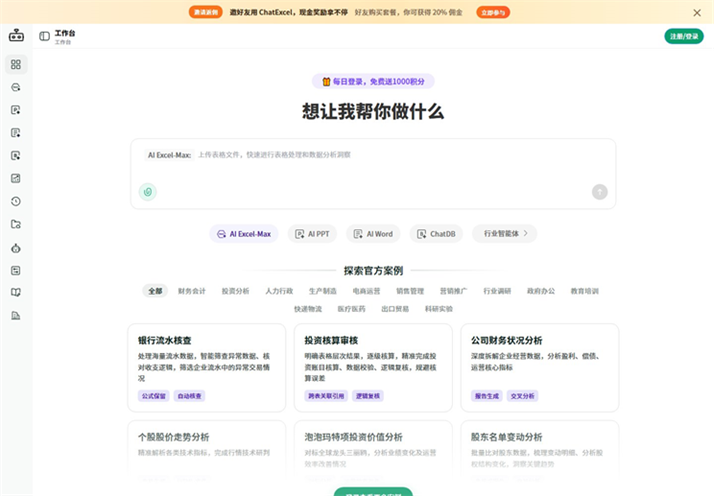This screenshot has height=496, width=714.
Task: Open the file folder icon in sidebar
Action: coord(16,224)
